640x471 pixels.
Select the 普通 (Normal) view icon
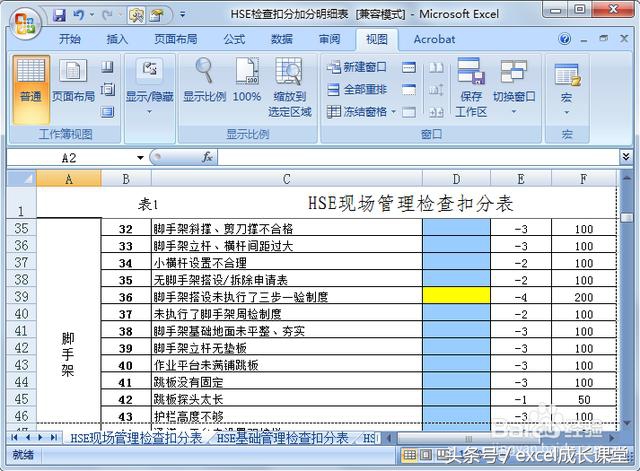(30, 80)
